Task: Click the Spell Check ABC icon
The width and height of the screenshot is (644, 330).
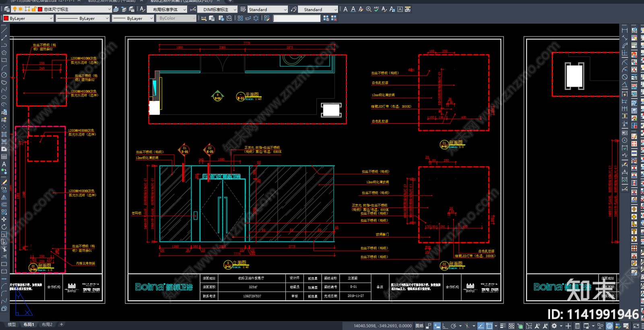Action: 376,9
